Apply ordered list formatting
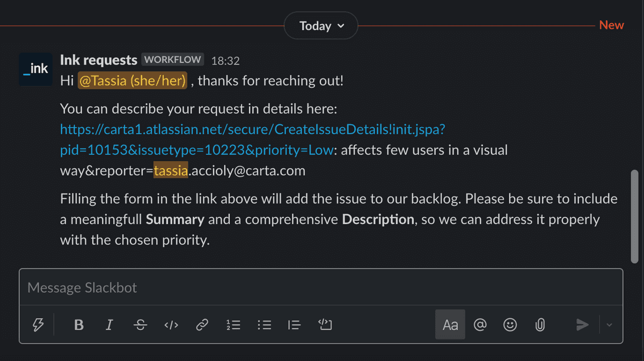Screen dimensions: 644x361 click(233, 324)
